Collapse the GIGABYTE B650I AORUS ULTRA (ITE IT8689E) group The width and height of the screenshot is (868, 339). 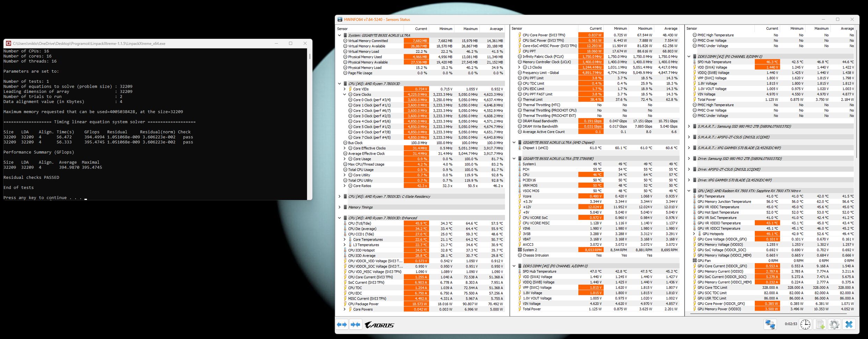(514, 159)
